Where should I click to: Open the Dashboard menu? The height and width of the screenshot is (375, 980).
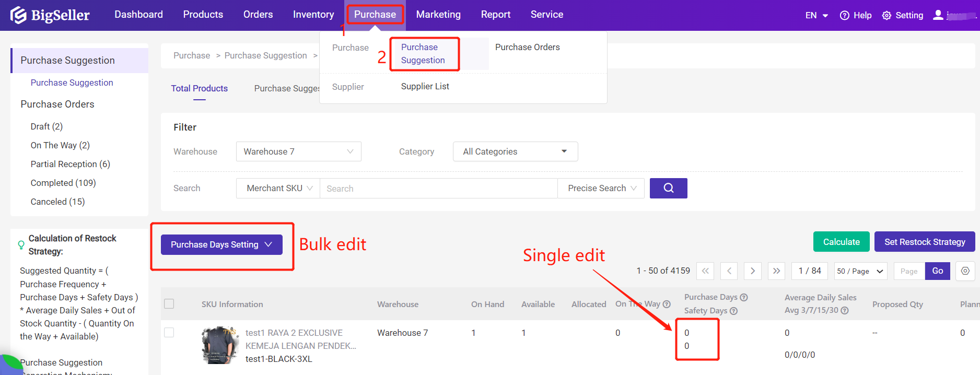click(139, 15)
